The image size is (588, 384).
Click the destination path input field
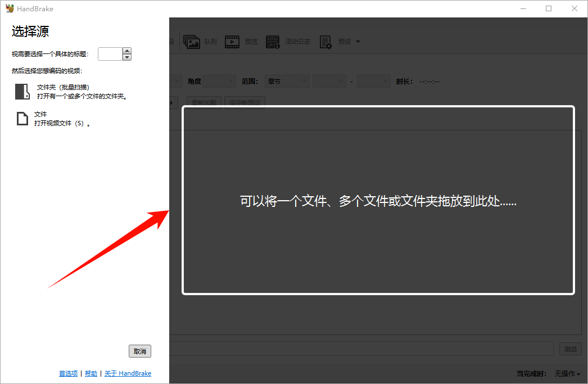[361, 349]
